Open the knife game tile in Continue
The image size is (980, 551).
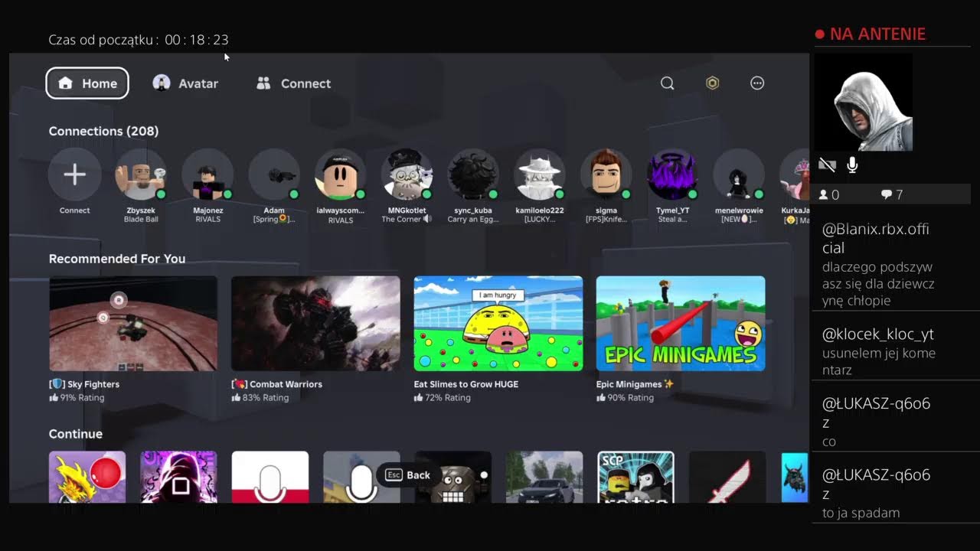727,477
